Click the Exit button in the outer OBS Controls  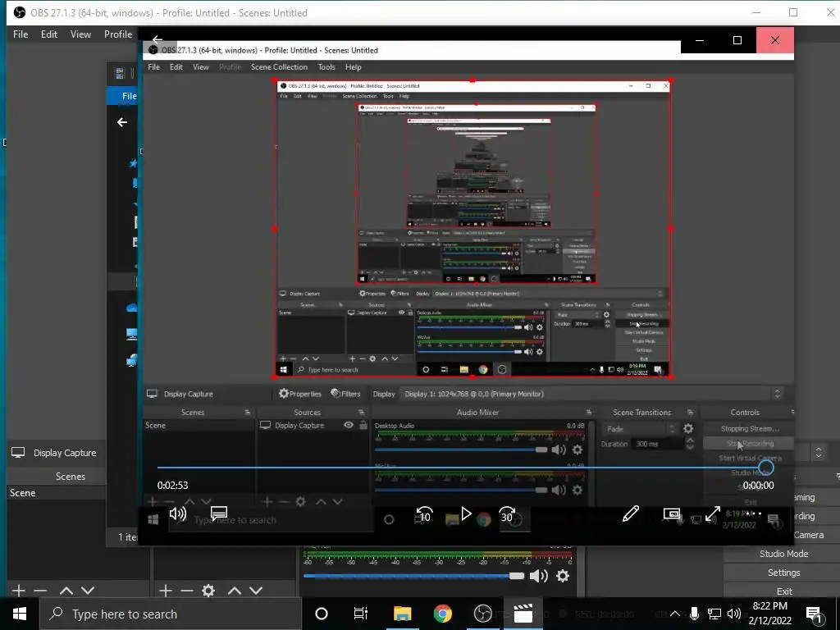[x=783, y=591]
